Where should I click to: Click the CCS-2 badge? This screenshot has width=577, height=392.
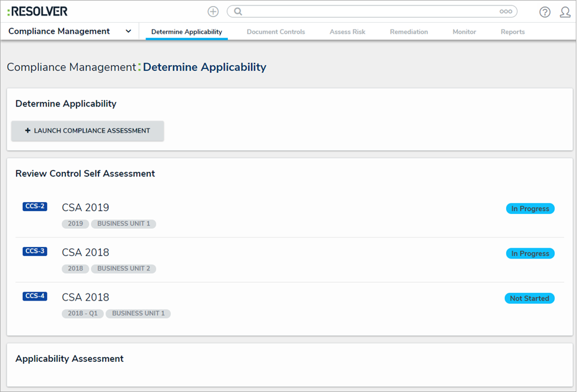pyautogui.click(x=35, y=206)
